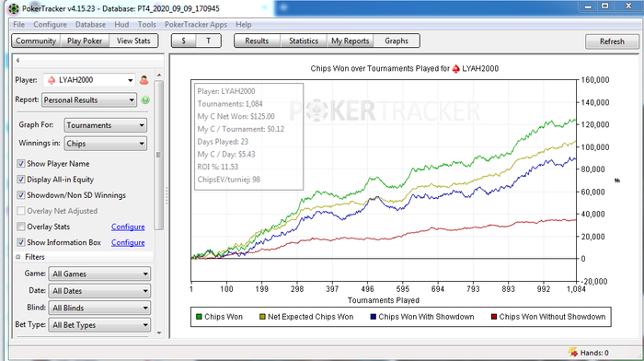Open the Graph For dropdown
Viewport: 644px width, 361px height.
coord(106,125)
